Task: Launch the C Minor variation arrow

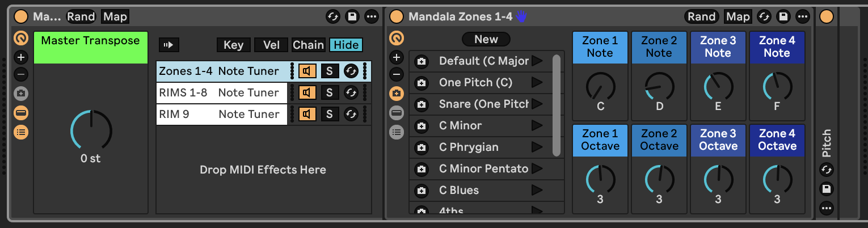Action: (537, 125)
